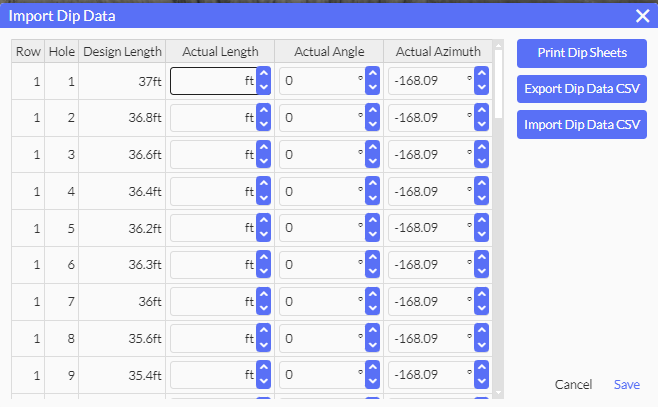Image resolution: width=658 pixels, height=407 pixels.
Task: Cancel the dip data import
Action: coord(573,385)
